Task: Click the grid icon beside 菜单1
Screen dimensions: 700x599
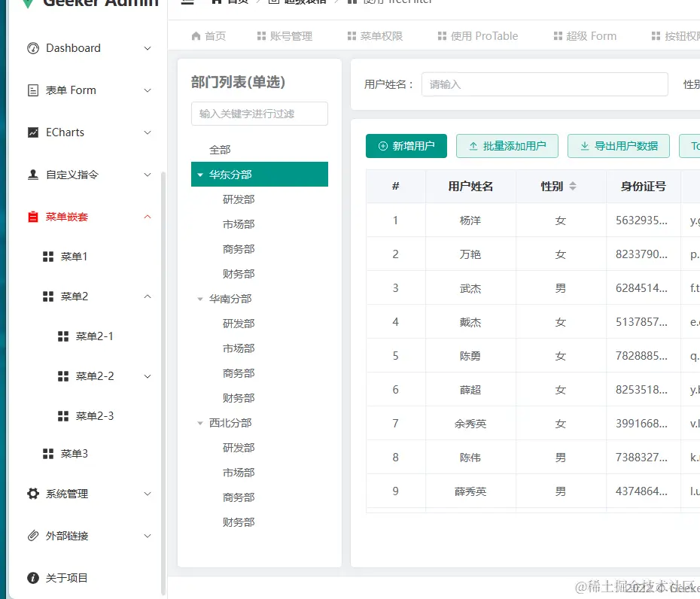Action: 48,257
